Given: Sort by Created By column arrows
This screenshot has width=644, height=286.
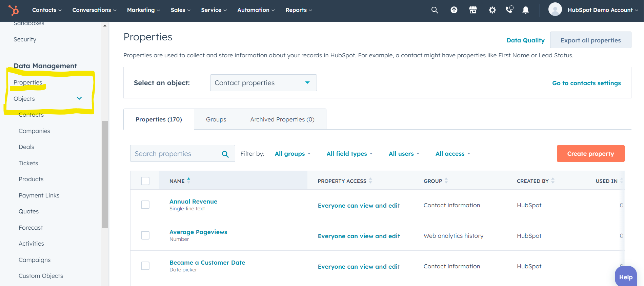Looking at the screenshot, I should 553,180.
